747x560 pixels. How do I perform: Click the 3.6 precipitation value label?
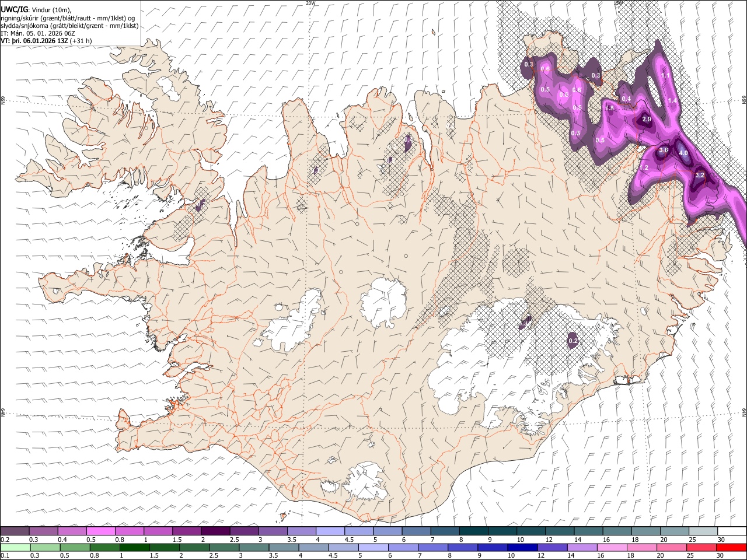click(663, 150)
